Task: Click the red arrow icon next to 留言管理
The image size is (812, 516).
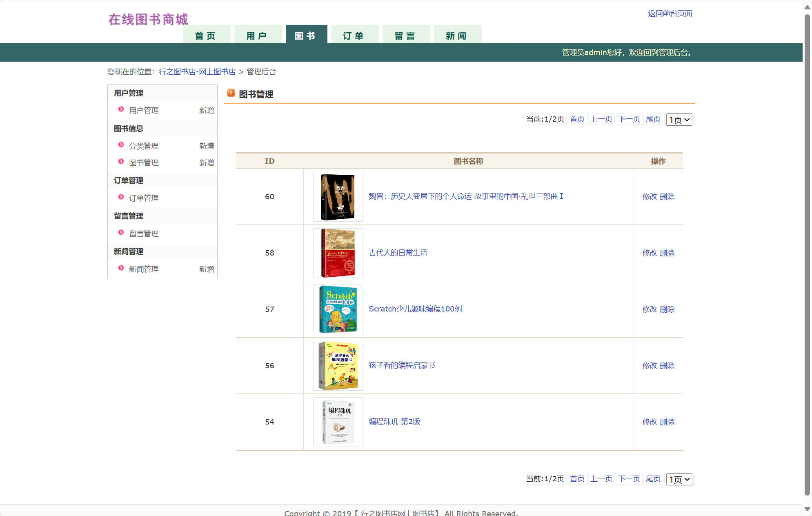Action: point(121,233)
